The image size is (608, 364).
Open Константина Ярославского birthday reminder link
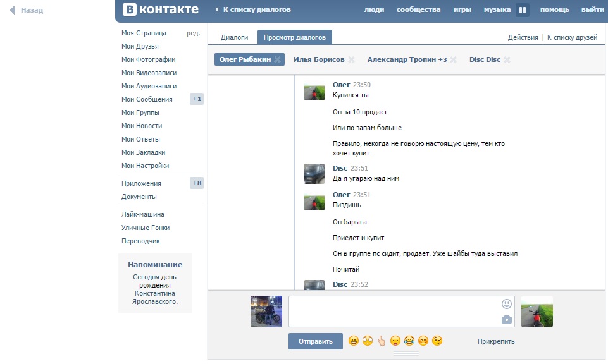tap(155, 298)
